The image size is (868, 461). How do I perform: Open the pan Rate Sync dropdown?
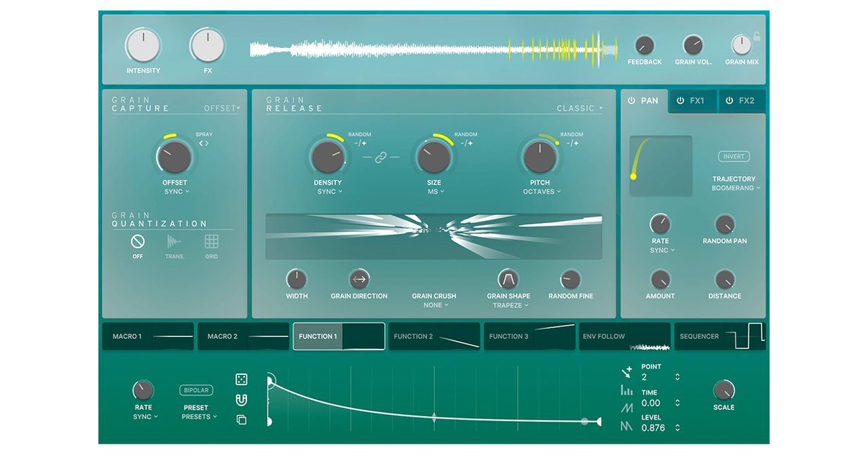click(x=662, y=250)
